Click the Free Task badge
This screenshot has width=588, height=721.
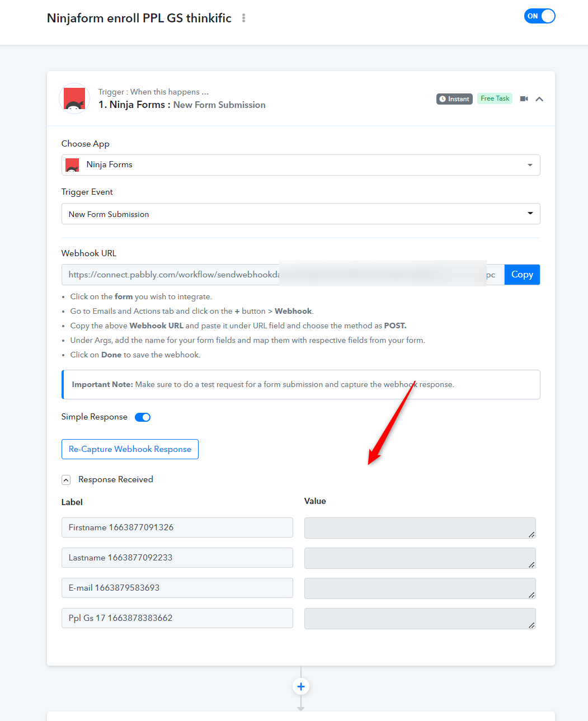pos(495,98)
